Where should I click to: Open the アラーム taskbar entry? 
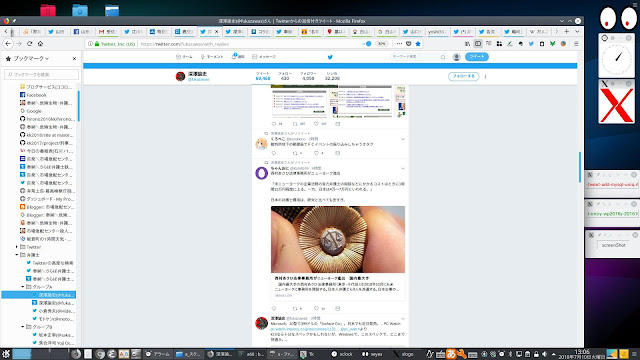click(x=158, y=354)
